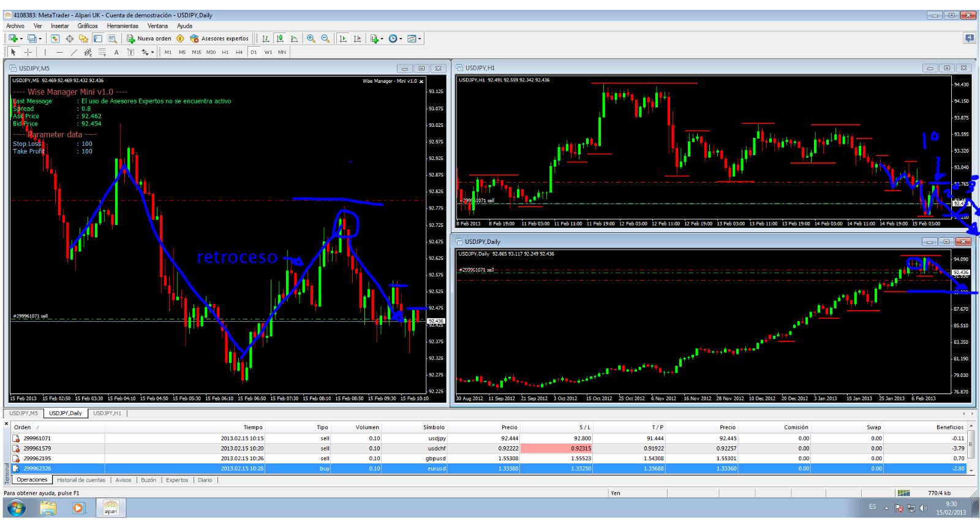Select the crosshair cursor tool
The image size is (980, 521).
[28, 52]
